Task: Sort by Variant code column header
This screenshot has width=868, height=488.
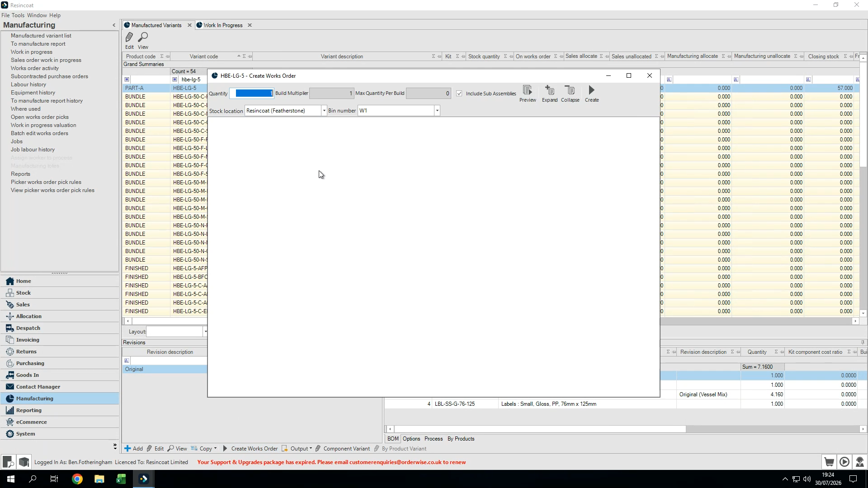Action: (204, 56)
